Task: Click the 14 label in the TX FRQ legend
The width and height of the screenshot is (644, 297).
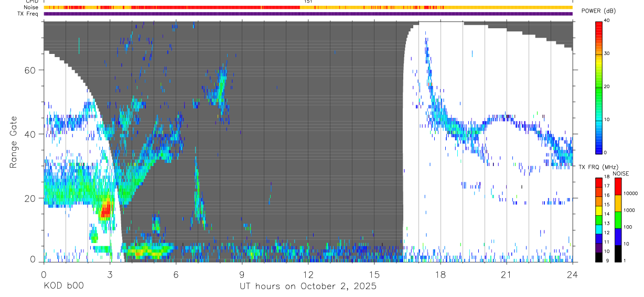Action: [606, 214]
